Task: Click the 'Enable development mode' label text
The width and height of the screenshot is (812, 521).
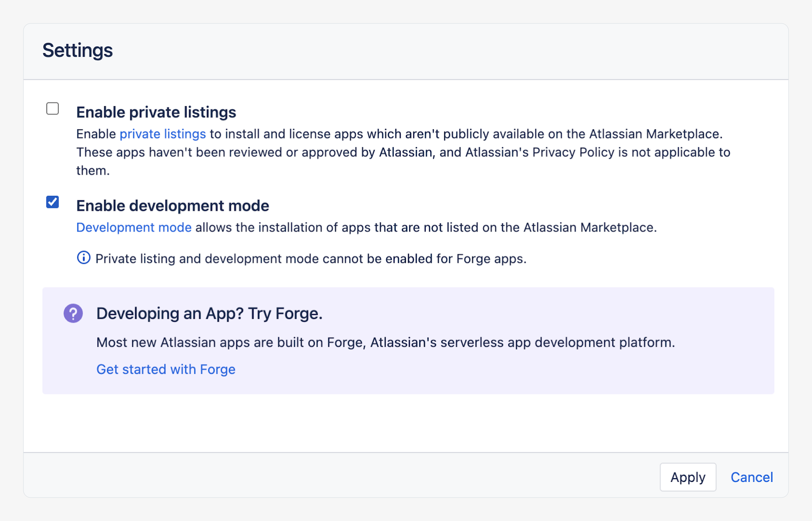Action: click(x=172, y=206)
